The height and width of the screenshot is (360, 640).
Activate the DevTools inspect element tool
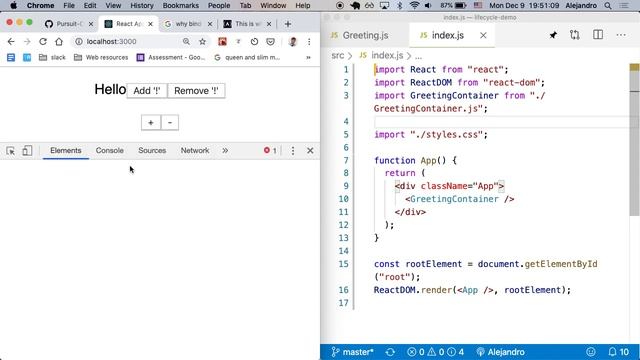coord(11,151)
